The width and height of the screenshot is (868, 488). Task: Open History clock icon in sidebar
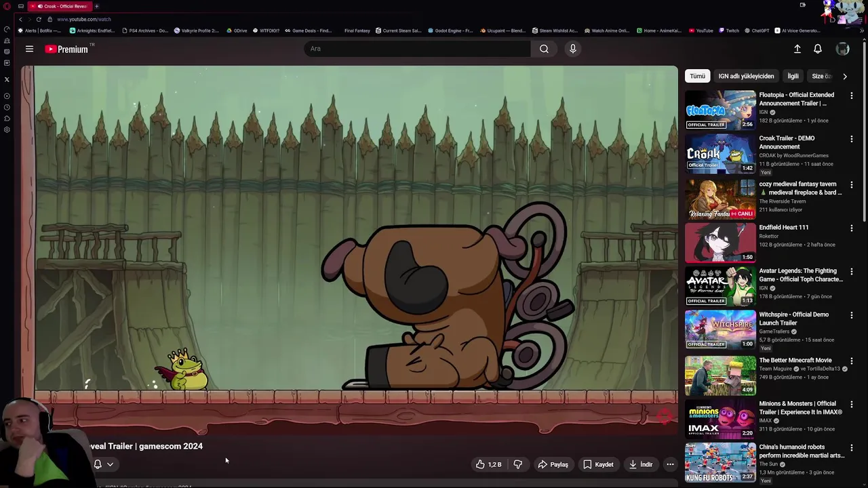[7, 107]
